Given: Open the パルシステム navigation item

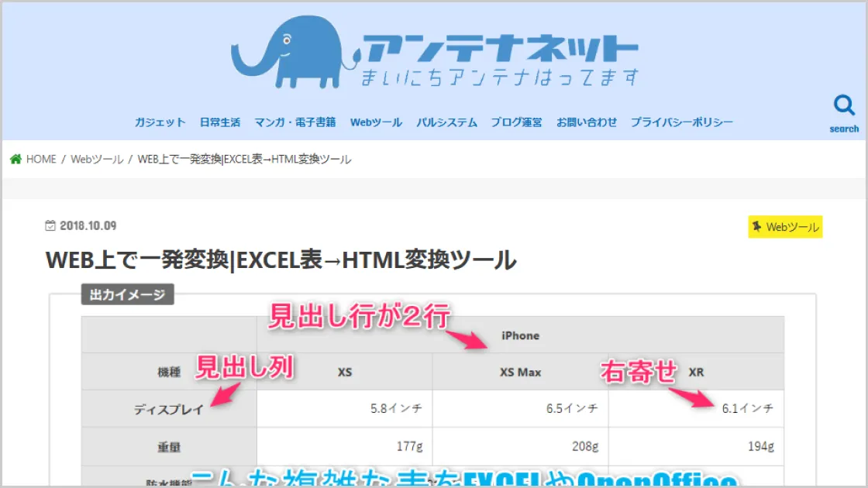Looking at the screenshot, I should click(x=446, y=122).
